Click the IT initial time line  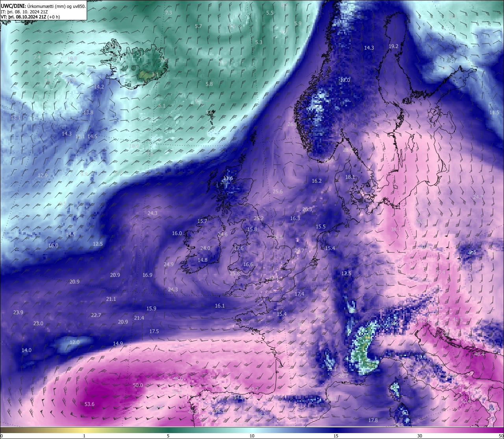[x=24, y=11]
